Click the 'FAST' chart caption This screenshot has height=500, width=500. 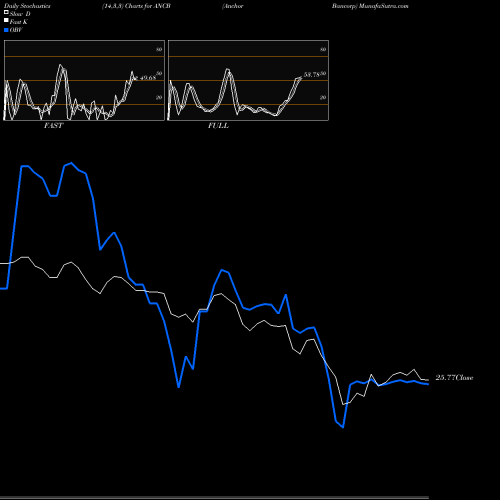(x=53, y=125)
